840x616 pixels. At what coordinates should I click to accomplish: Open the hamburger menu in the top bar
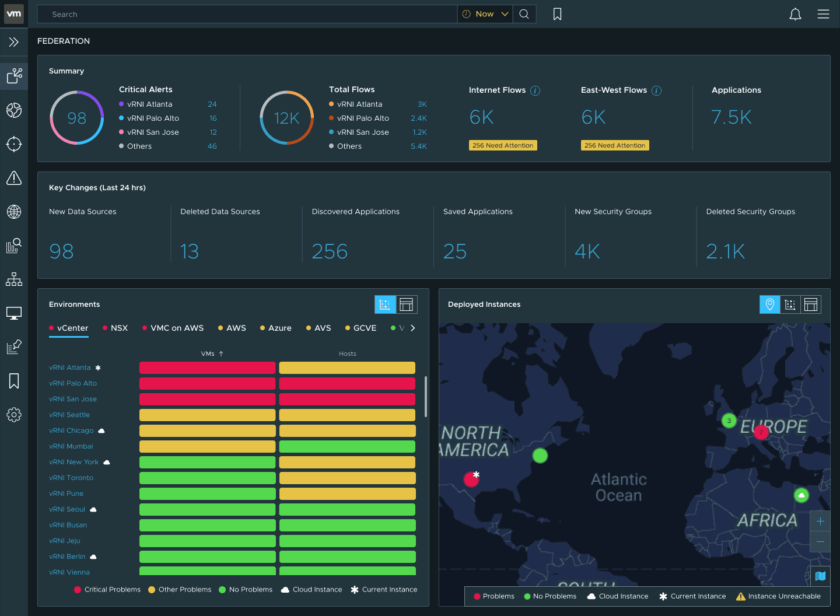point(823,14)
